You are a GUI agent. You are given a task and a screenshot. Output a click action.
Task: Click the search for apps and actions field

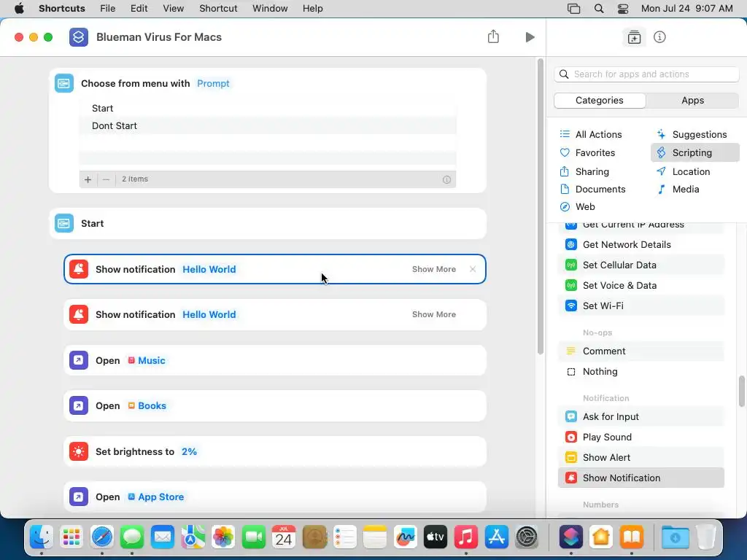coord(646,74)
